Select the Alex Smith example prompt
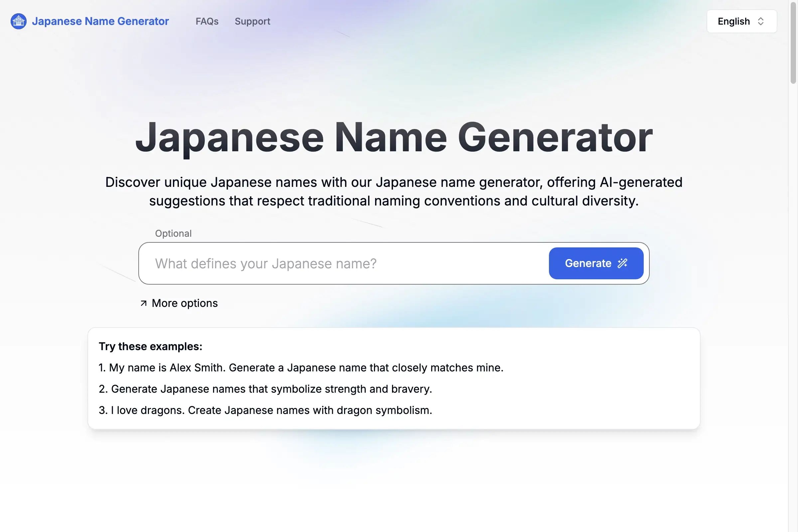Viewport: 798px width, 532px height. pyautogui.click(x=301, y=368)
